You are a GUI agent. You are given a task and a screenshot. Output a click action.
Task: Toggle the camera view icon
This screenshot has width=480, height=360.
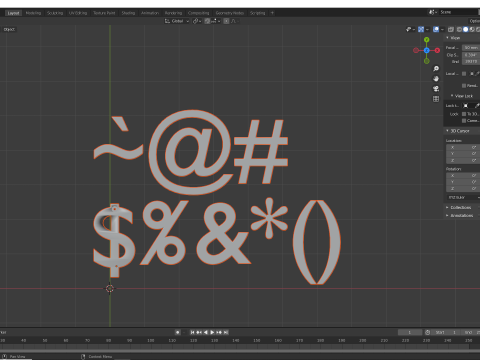(x=436, y=89)
